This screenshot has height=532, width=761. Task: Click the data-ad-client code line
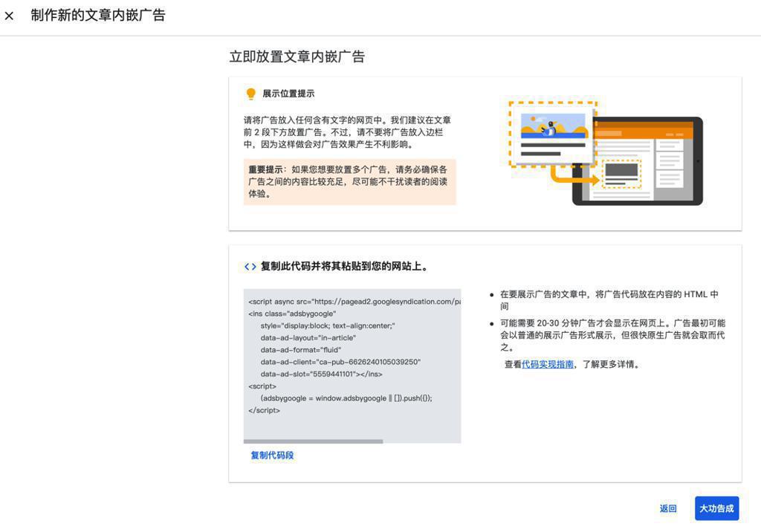[x=340, y=362]
